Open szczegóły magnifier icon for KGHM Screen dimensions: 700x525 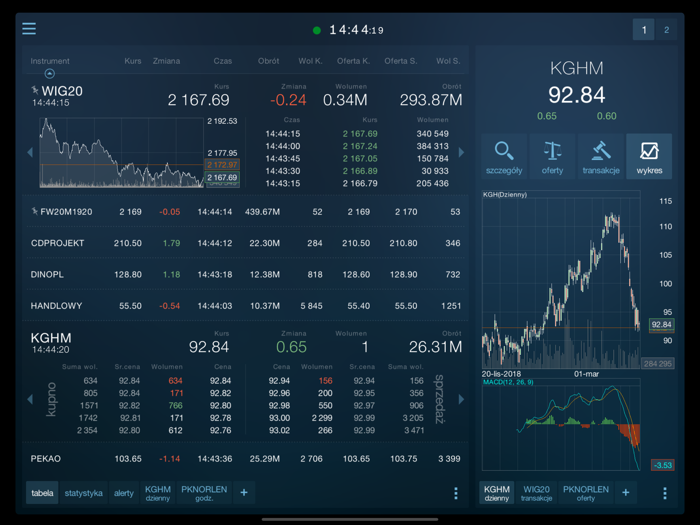[504, 156]
